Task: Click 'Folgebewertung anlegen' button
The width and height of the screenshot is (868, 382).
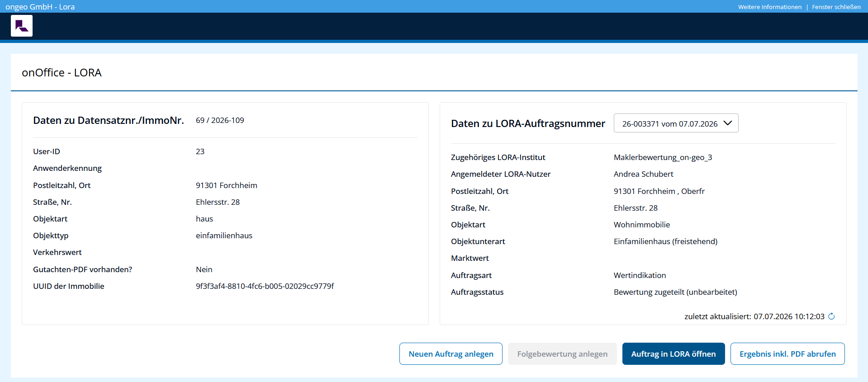Action: pyautogui.click(x=562, y=354)
